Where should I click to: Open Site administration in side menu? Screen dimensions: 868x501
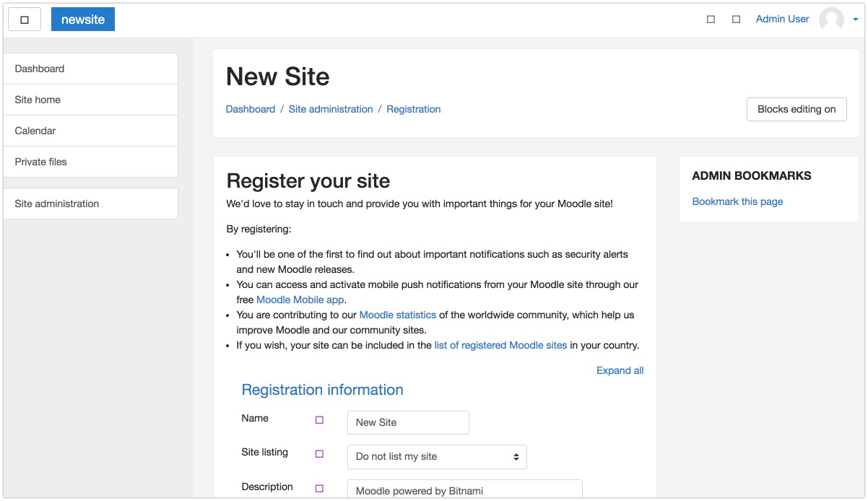(x=90, y=204)
